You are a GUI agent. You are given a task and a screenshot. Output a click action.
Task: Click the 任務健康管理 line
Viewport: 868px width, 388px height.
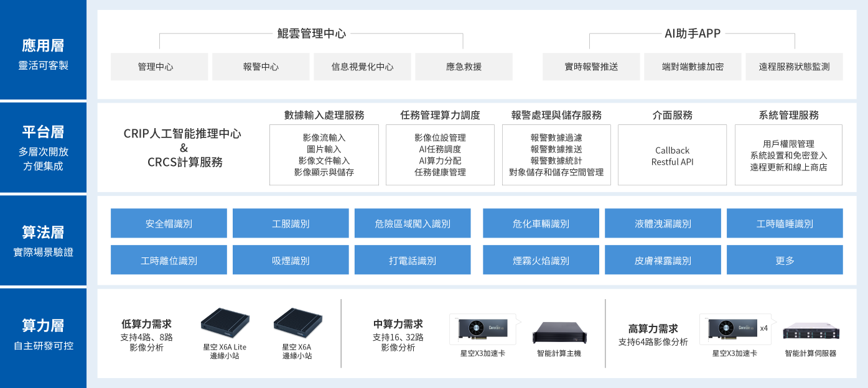(441, 172)
